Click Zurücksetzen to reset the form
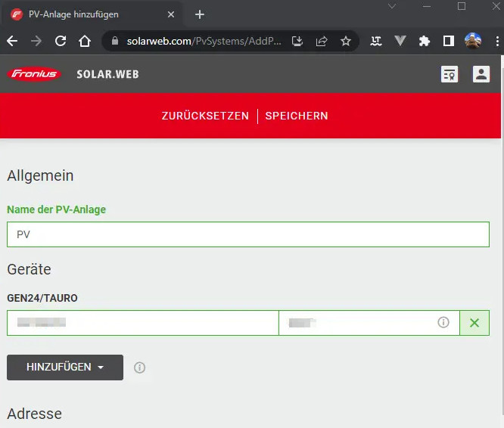The width and height of the screenshot is (504, 428). pyautogui.click(x=205, y=116)
